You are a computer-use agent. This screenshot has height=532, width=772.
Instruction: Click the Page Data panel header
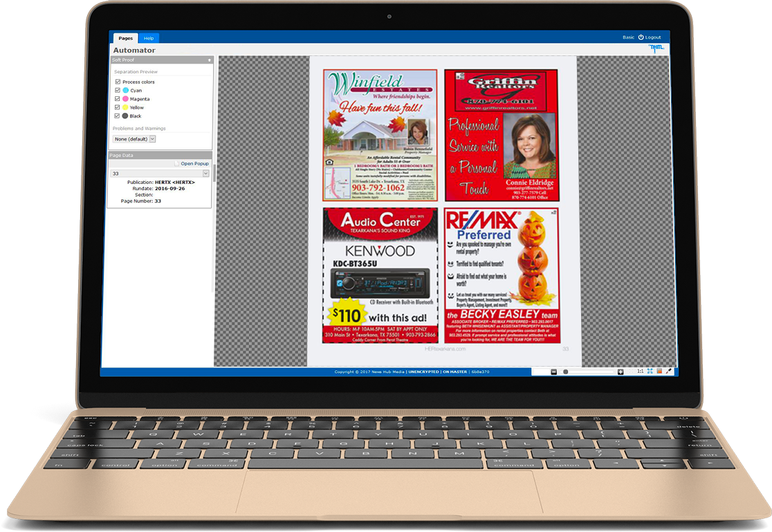pyautogui.click(x=160, y=155)
